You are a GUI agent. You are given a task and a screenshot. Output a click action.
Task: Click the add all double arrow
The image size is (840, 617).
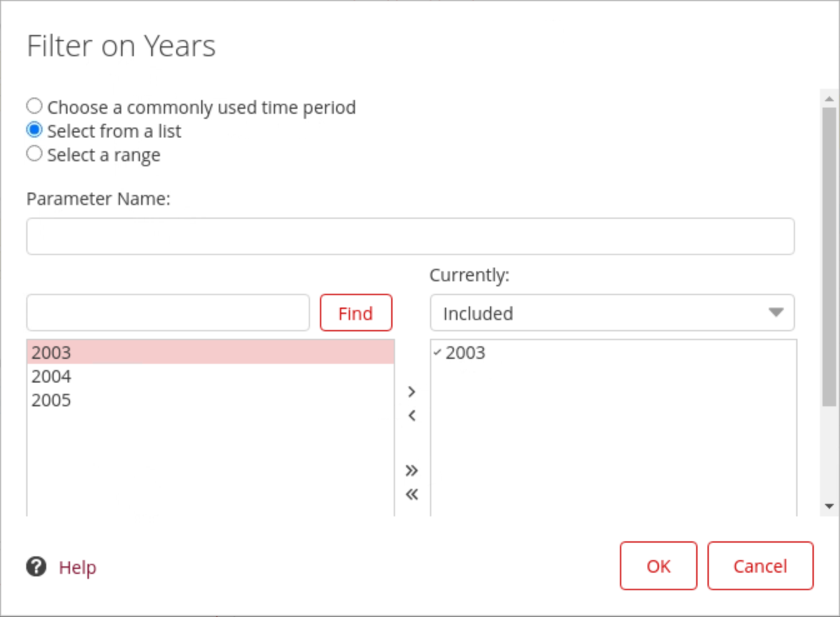411,471
